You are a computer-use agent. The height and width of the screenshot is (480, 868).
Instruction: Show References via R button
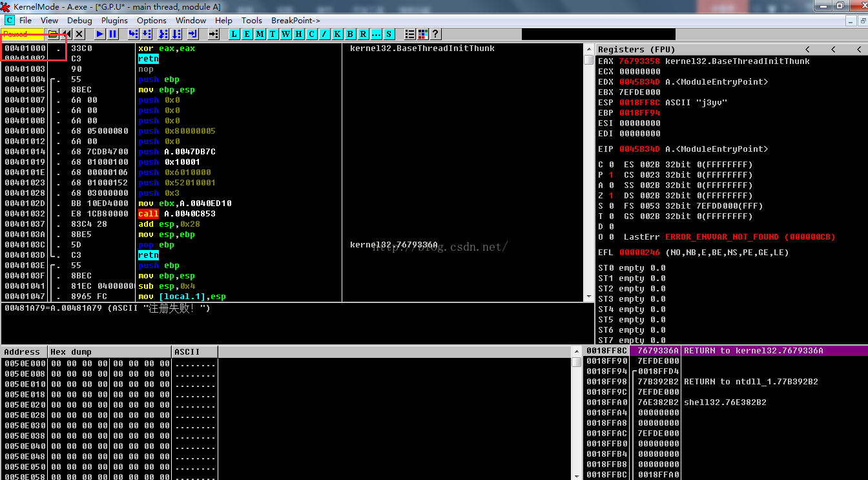tap(363, 34)
